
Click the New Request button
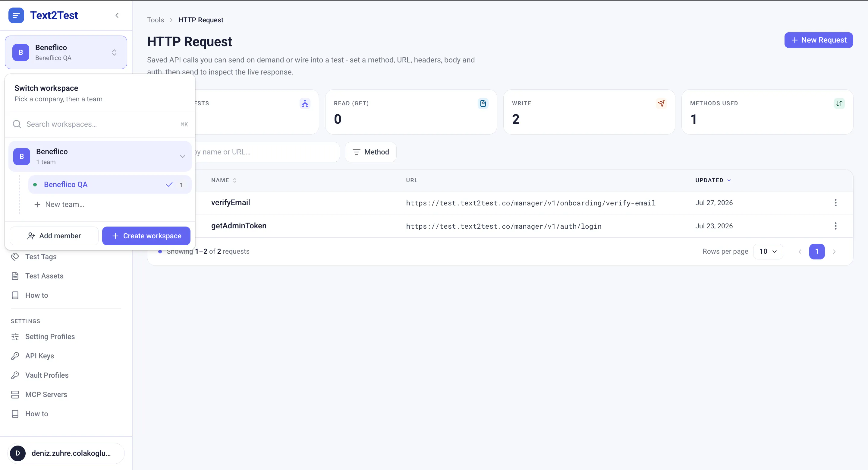(819, 40)
